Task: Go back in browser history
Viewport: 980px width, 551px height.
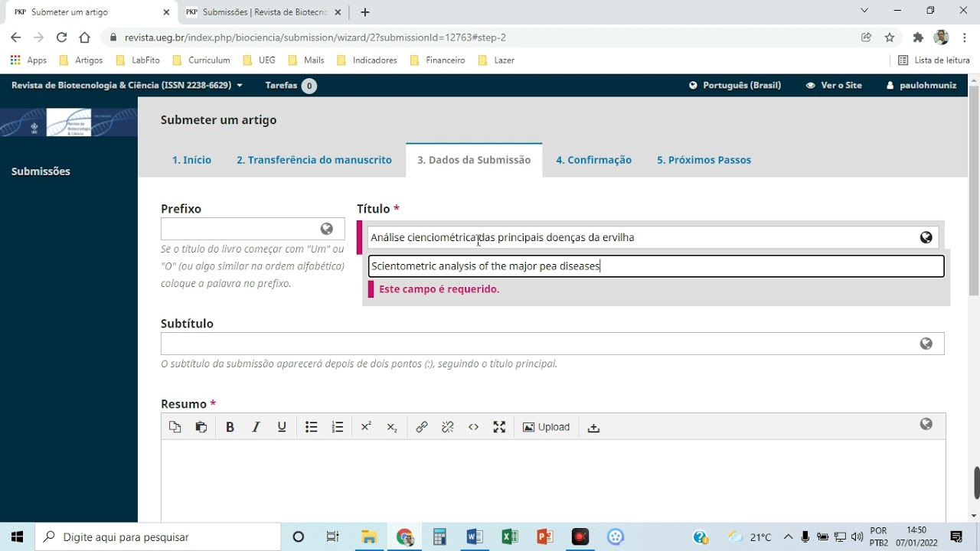Action: tap(15, 37)
